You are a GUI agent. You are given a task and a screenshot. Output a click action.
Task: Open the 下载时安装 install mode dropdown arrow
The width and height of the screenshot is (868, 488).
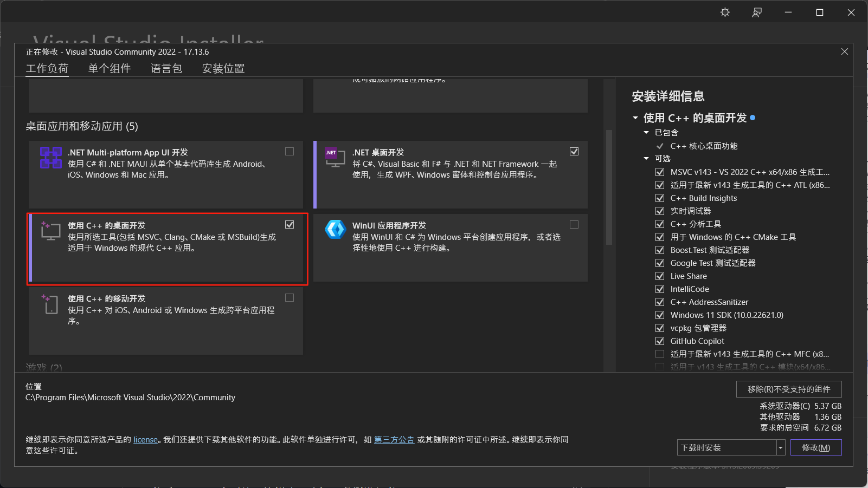(x=781, y=448)
